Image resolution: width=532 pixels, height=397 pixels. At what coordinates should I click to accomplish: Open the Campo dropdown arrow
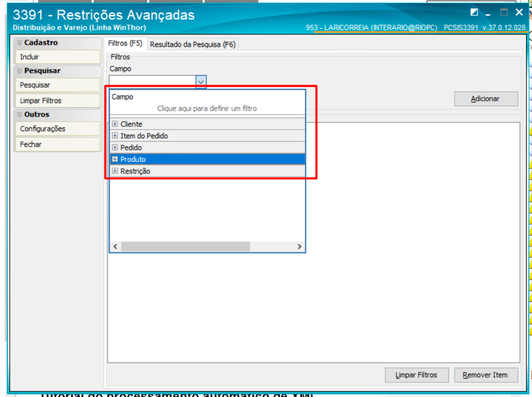[201, 81]
